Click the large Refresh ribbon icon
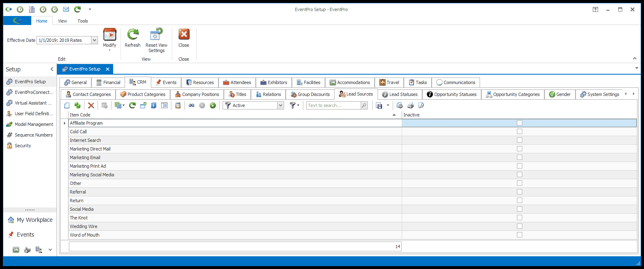This screenshot has height=269, width=644. [132, 34]
